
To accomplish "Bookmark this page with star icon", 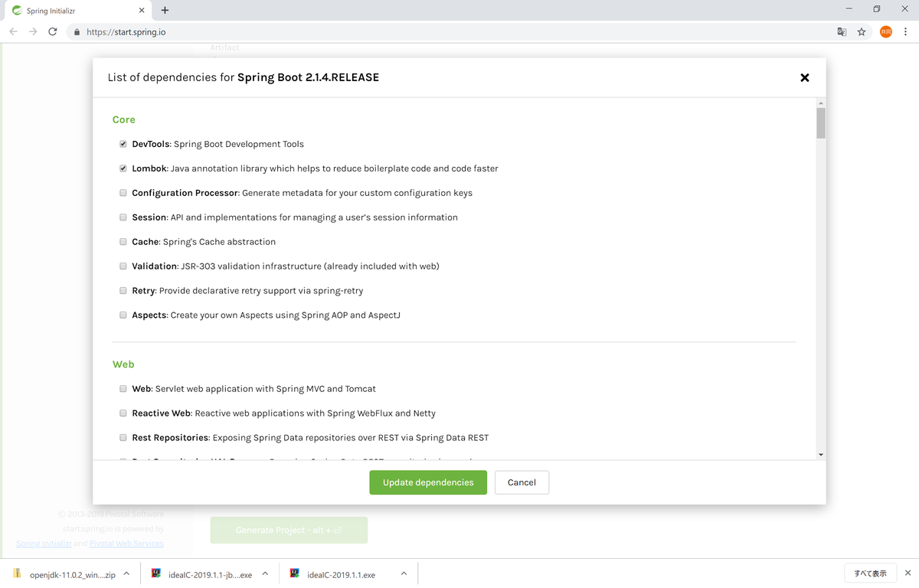I will tap(862, 31).
